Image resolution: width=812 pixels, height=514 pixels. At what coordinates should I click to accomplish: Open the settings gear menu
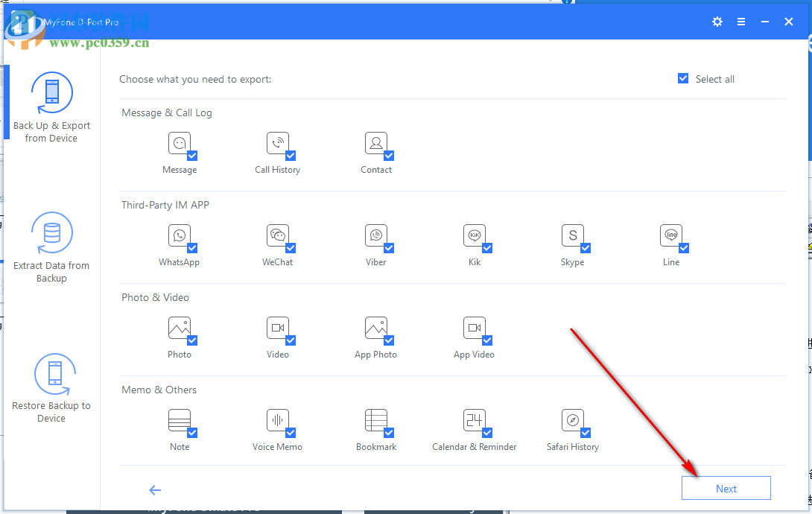coord(717,22)
